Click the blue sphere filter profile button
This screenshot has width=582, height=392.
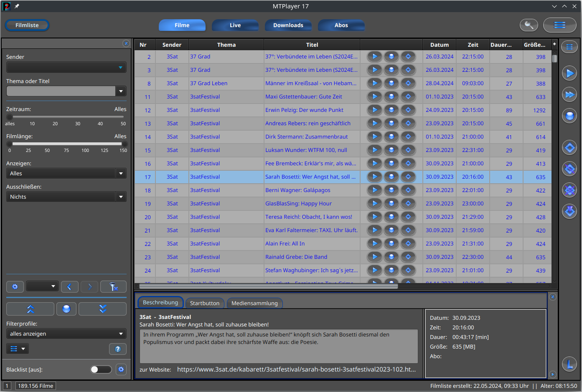tap(66, 309)
